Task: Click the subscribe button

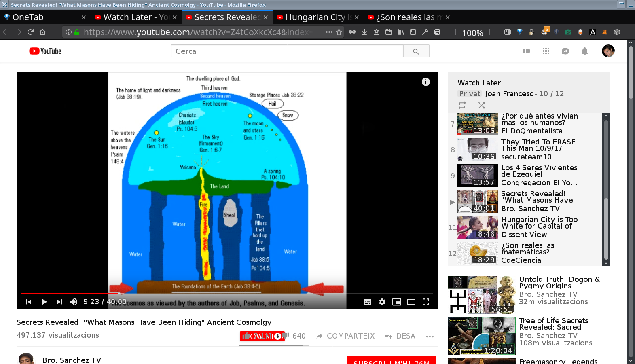Action: [392, 360]
